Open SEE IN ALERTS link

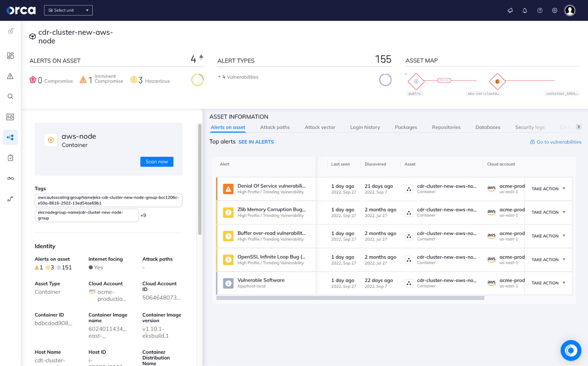click(256, 142)
